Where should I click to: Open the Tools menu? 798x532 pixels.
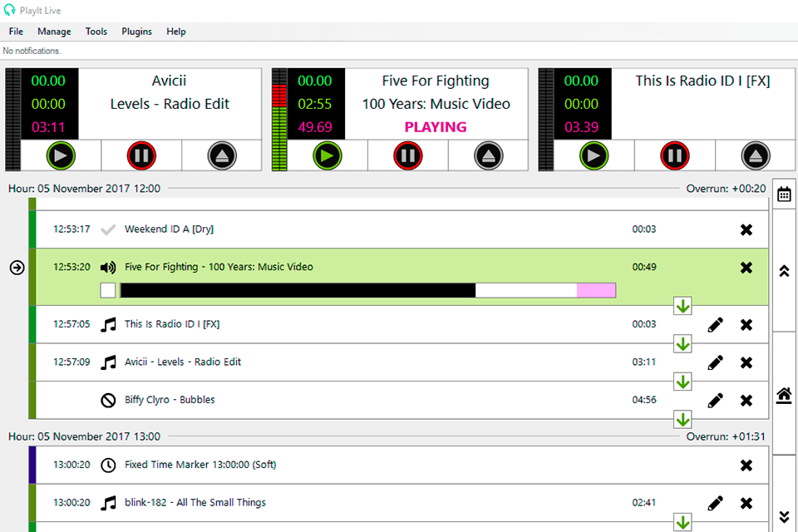click(x=96, y=32)
